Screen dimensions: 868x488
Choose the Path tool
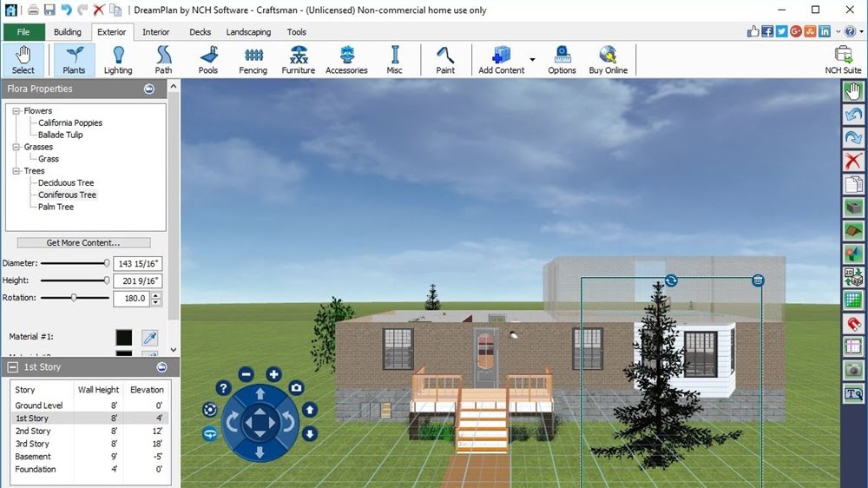pyautogui.click(x=163, y=60)
